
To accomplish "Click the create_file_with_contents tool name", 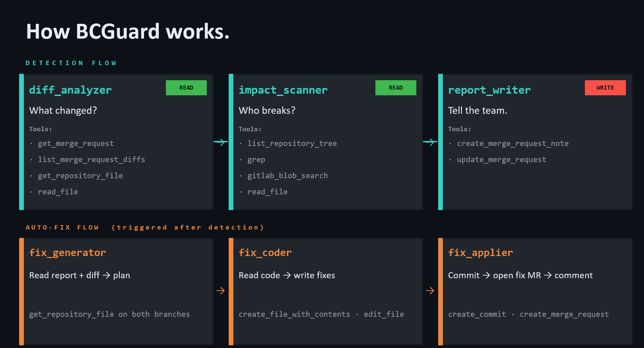I will point(294,314).
